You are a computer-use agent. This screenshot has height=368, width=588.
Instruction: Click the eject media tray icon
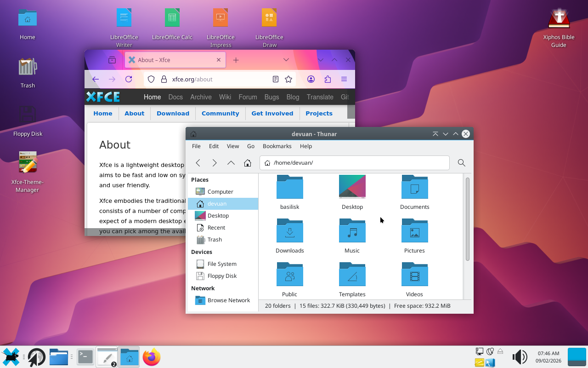(x=500, y=351)
